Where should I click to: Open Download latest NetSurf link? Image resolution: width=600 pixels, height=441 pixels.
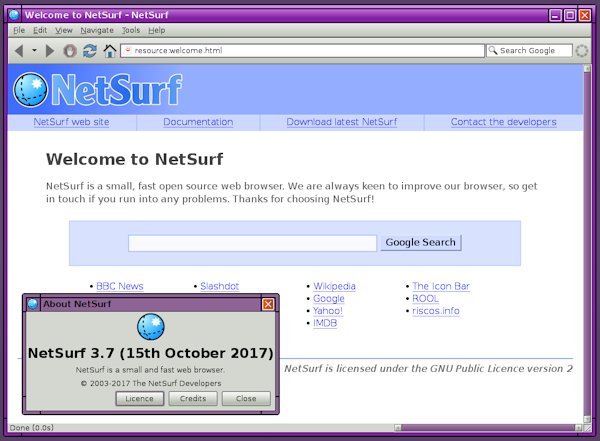(341, 122)
